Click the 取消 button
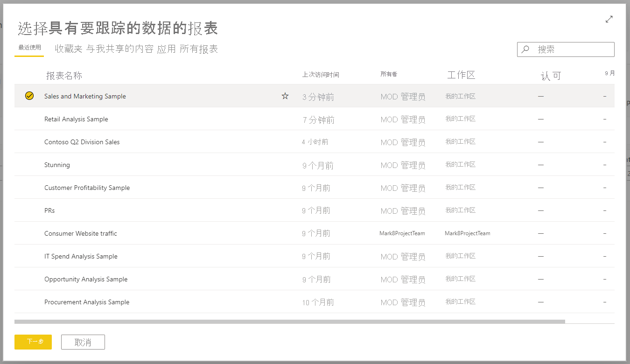The image size is (630, 364). coord(83,342)
